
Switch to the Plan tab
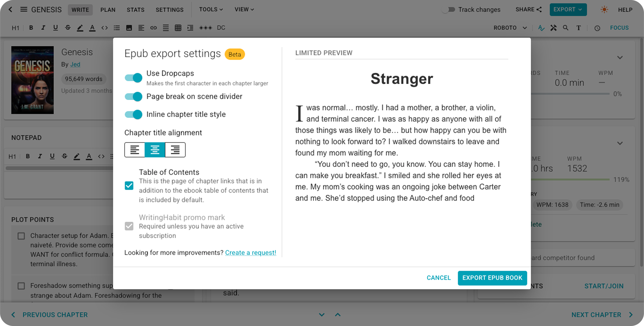108,10
